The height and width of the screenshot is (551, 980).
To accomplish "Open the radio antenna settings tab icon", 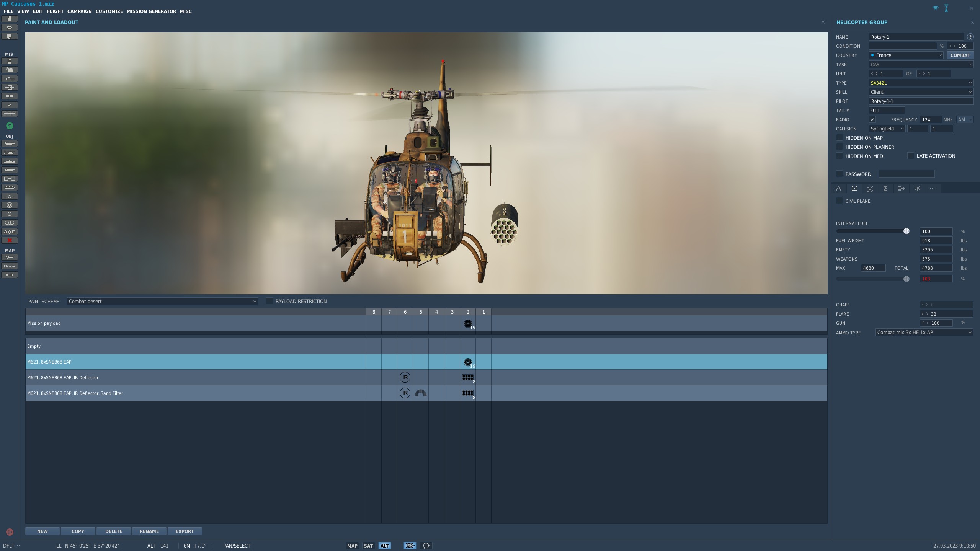I will [917, 188].
